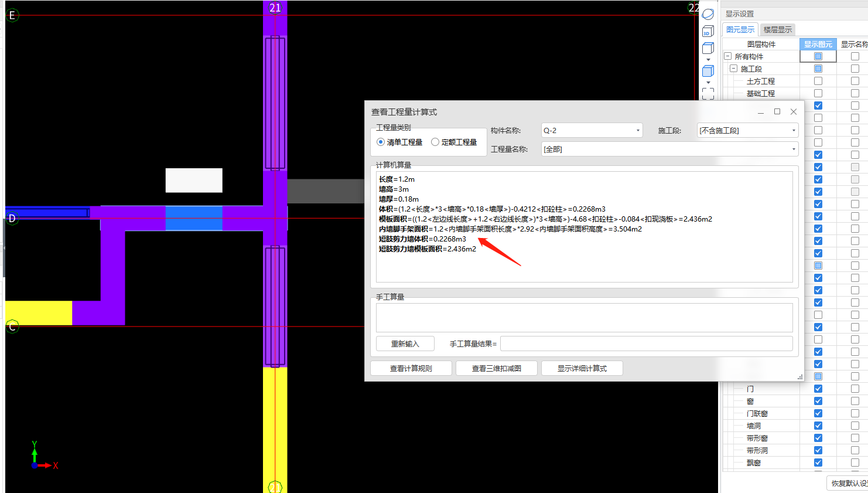Select the 土方工程 tree row
The image size is (868, 493).
pos(761,81)
